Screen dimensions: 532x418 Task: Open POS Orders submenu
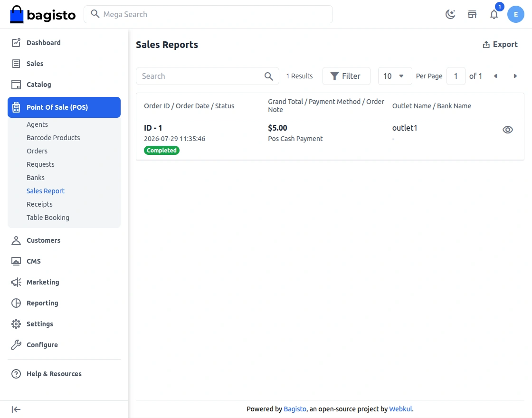37,151
